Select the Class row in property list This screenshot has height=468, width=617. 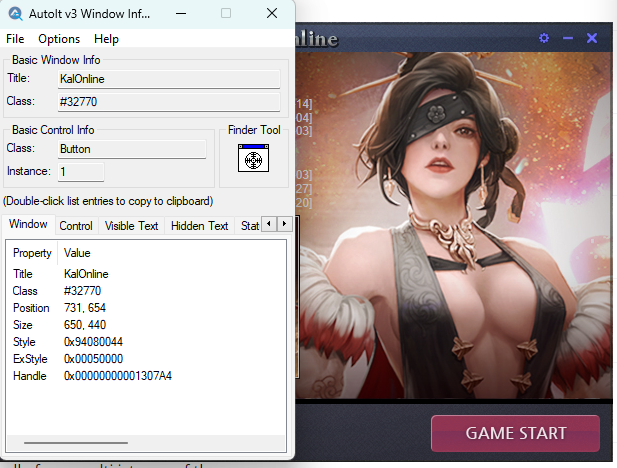point(146,291)
